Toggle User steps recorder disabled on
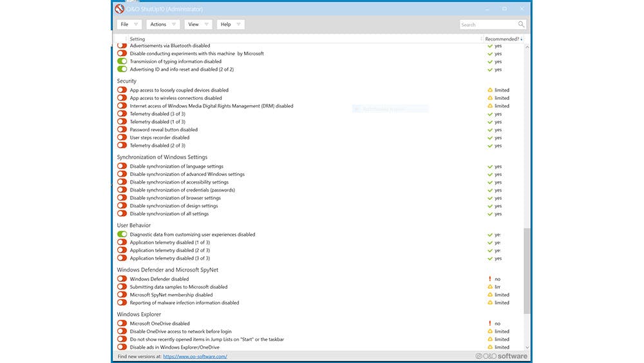644x363 pixels. pos(122,137)
